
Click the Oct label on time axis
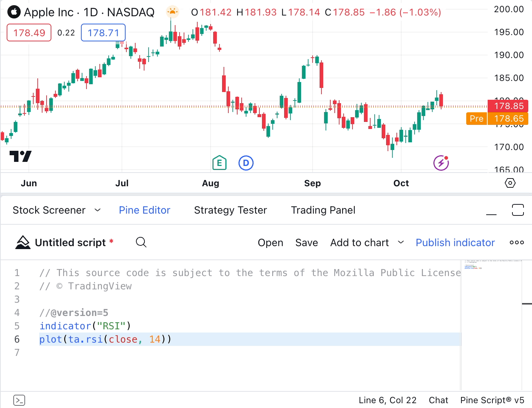pyautogui.click(x=401, y=183)
